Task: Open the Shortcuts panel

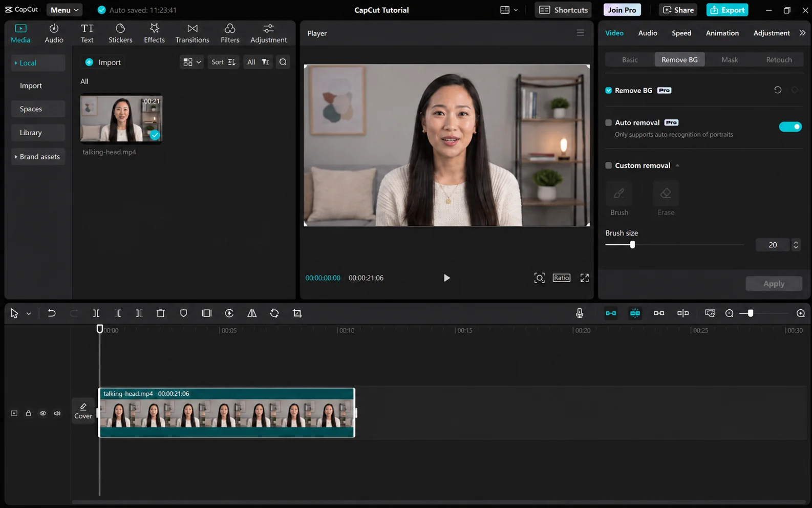Action: 563,10
